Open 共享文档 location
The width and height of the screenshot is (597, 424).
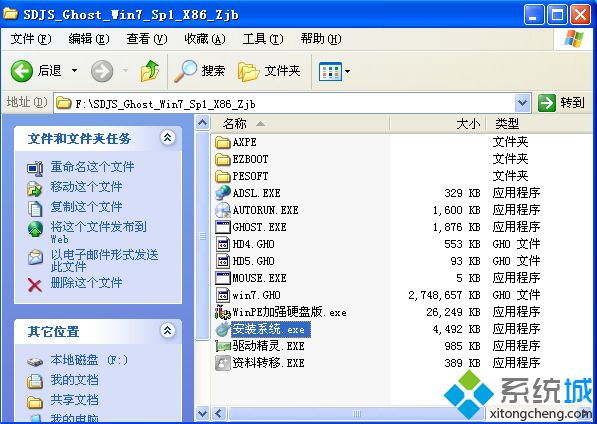coord(74,400)
